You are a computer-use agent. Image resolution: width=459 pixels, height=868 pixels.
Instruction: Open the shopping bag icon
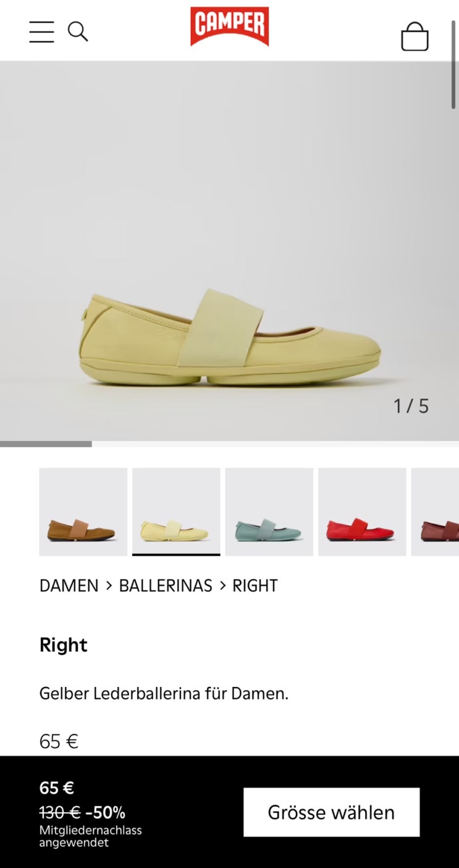[415, 36]
